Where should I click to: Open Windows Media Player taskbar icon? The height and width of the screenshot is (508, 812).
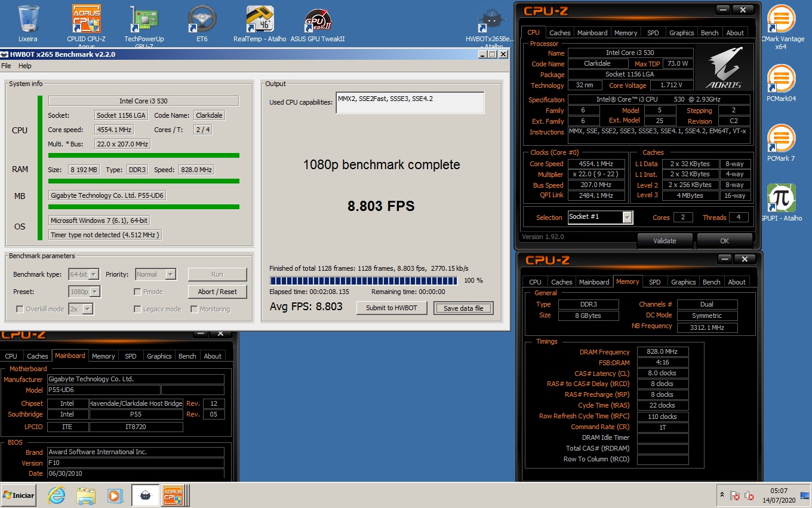point(115,495)
